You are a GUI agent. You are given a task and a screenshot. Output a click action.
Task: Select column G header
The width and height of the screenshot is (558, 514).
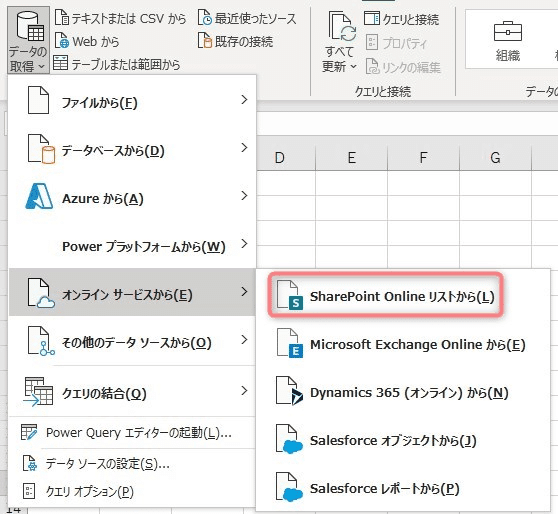(x=495, y=158)
